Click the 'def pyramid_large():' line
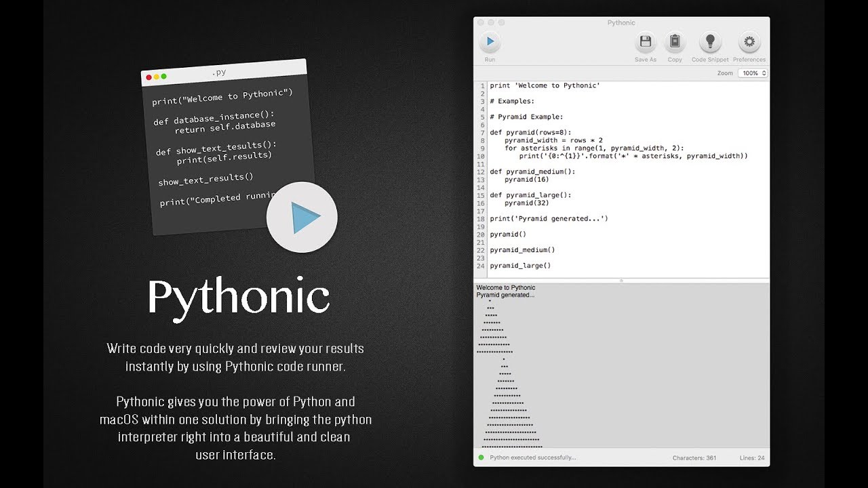The image size is (868, 488). coord(530,195)
